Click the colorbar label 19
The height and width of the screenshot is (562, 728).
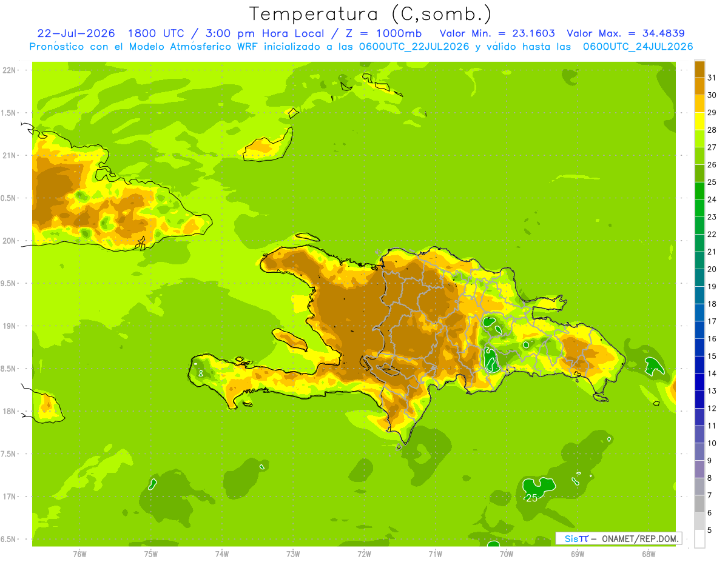(712, 287)
